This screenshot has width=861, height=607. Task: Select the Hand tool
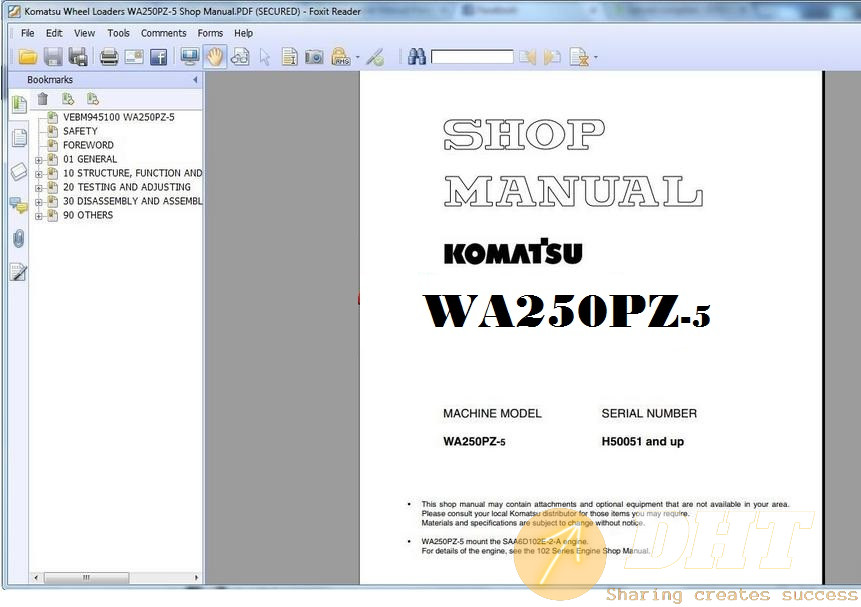[x=215, y=57]
